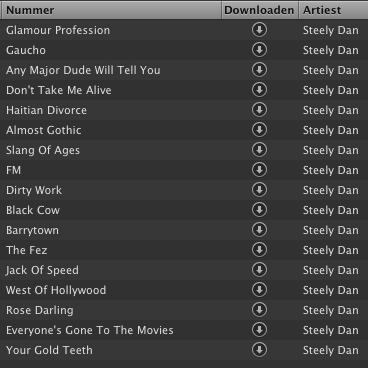Image resolution: width=368 pixels, height=368 pixels.
Task: Download Everyone's Gone To The Movies
Action: tap(259, 330)
